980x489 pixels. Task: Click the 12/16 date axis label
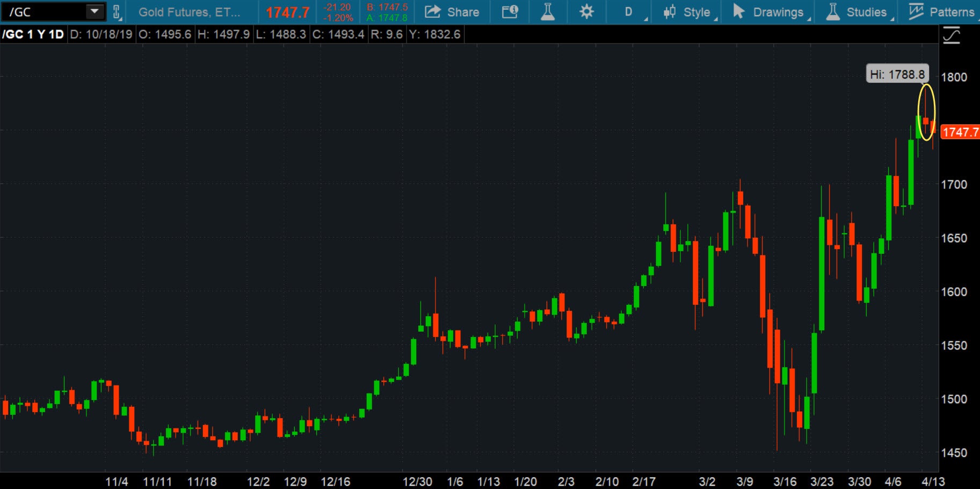tap(336, 481)
